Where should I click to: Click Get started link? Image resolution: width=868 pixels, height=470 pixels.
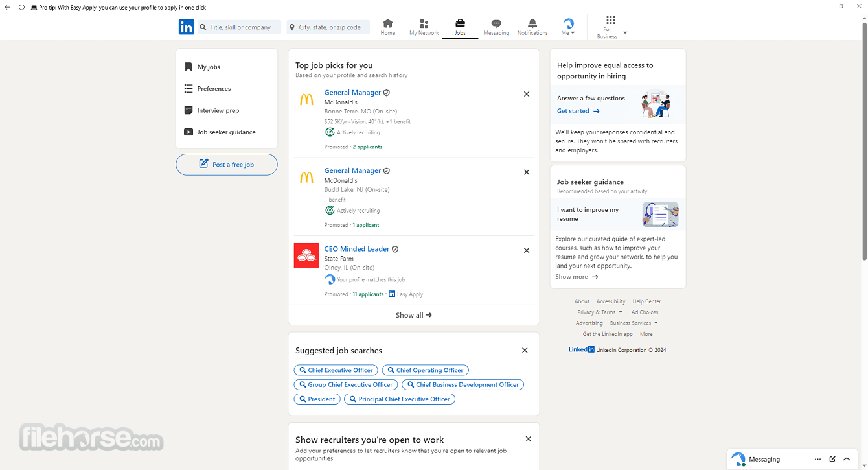[x=578, y=111]
